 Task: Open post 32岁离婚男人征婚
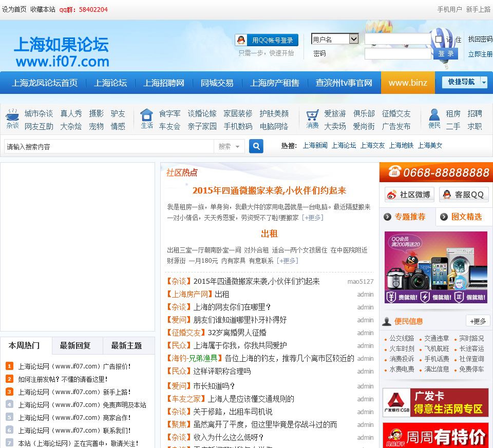[x=237, y=333]
